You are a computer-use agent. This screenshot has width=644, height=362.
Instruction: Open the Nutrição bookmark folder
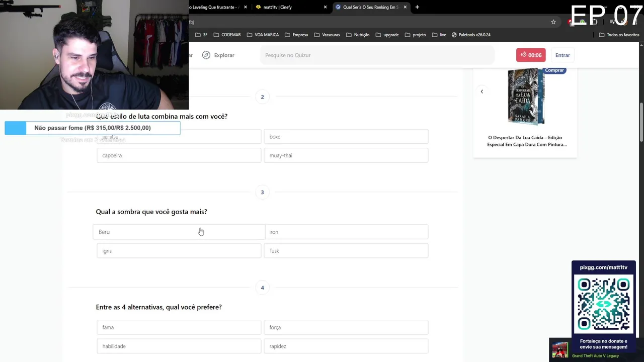358,35
